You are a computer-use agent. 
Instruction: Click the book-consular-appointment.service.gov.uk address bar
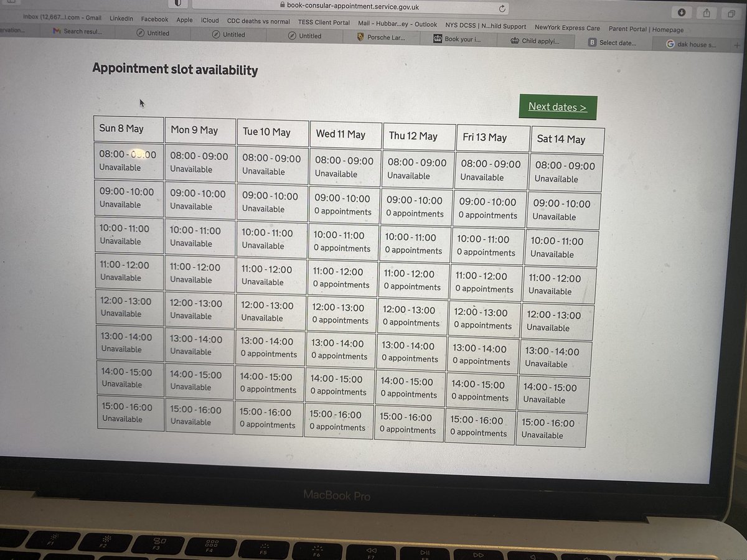(x=351, y=7)
